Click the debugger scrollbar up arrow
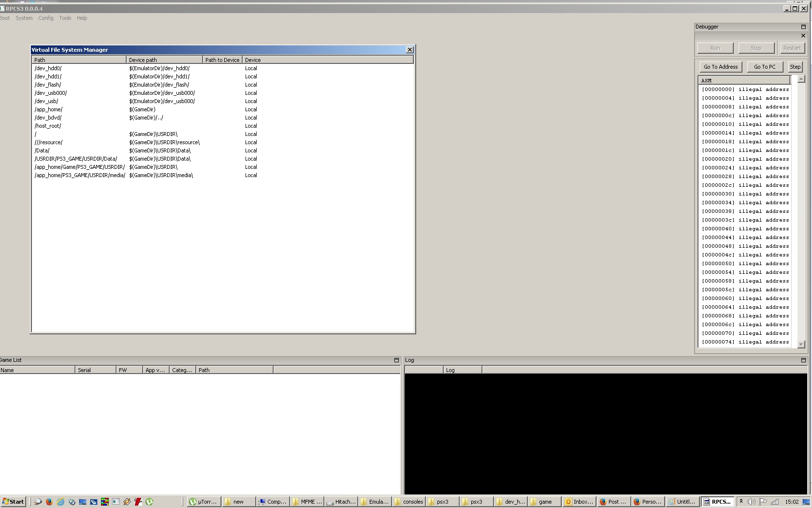Screen dimensions: 812x508 coord(801,79)
